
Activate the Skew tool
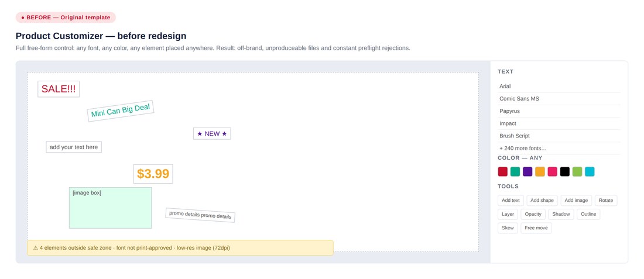coord(508,228)
